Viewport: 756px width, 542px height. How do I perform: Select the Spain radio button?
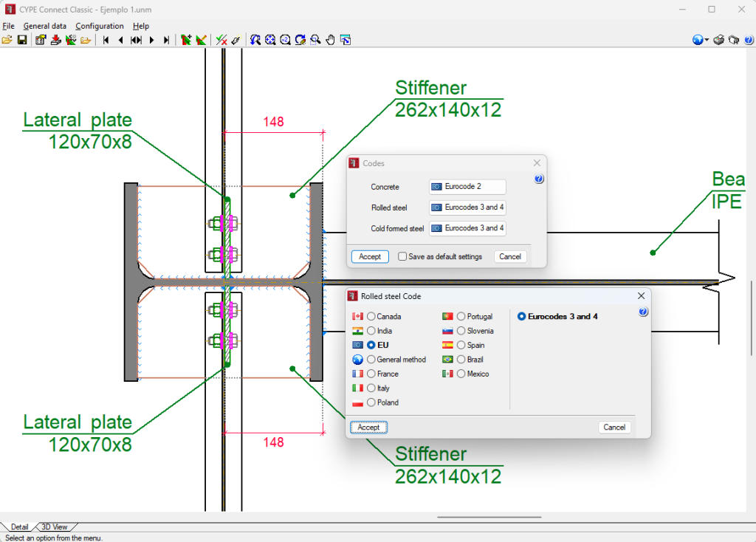coord(461,346)
